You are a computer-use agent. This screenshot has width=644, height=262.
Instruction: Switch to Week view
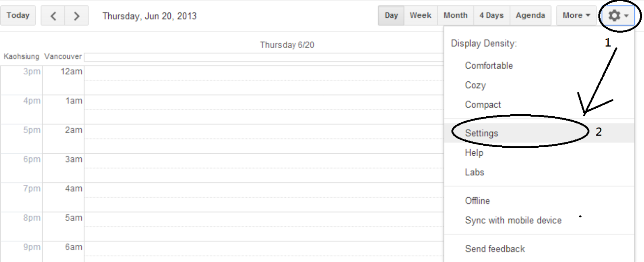point(420,15)
